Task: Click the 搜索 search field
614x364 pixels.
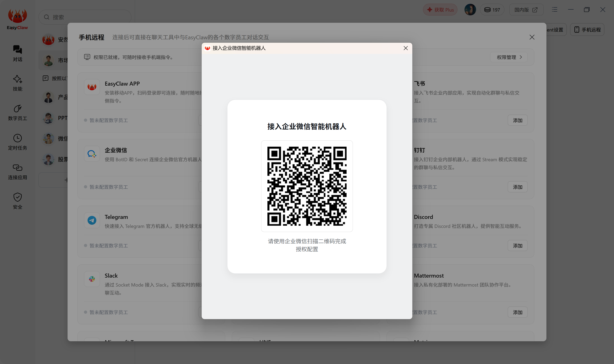Action: pos(85,17)
